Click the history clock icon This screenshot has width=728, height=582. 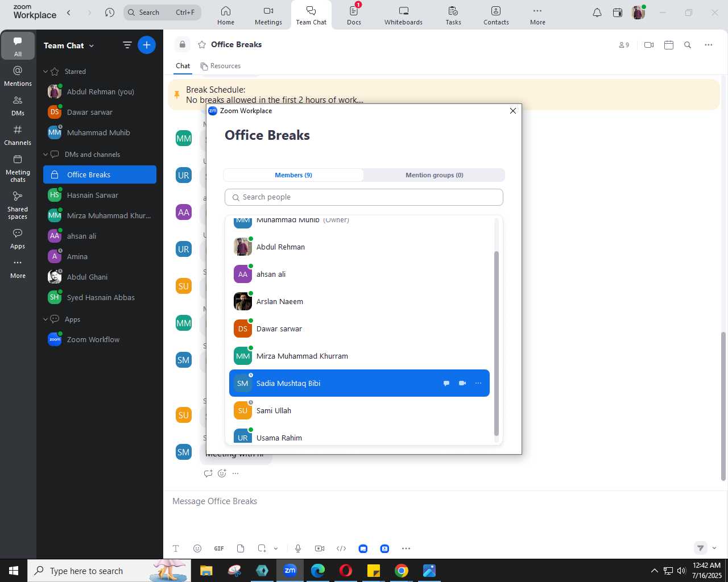pyautogui.click(x=110, y=13)
